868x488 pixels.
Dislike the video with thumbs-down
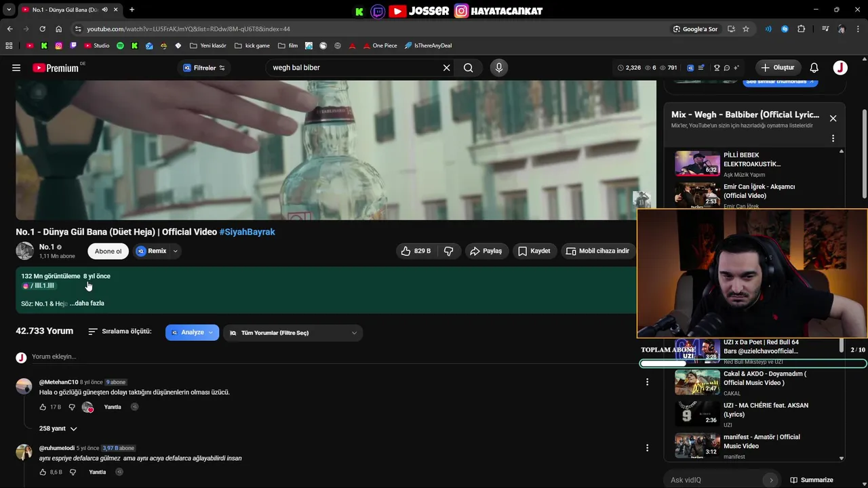tap(449, 251)
